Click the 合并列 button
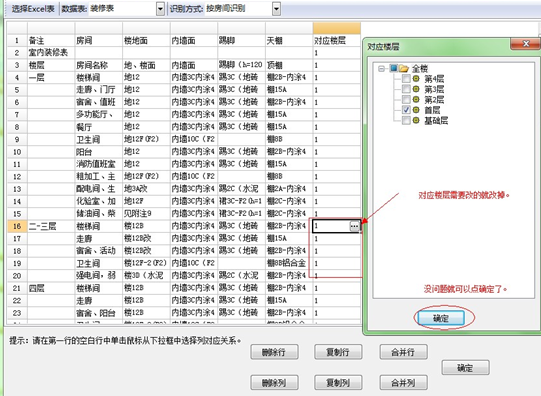Screen dimensions: 541x396 click(404, 383)
